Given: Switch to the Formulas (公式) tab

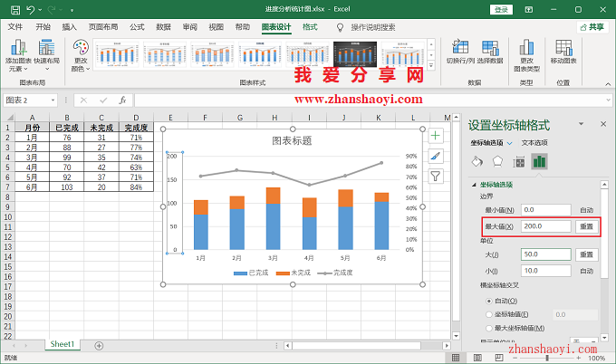Looking at the screenshot, I should coord(137,27).
